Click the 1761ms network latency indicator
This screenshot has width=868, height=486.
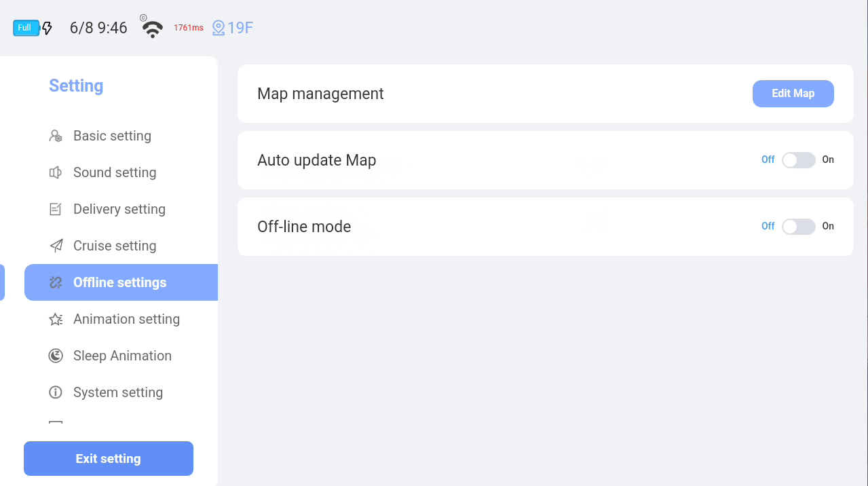pos(189,28)
